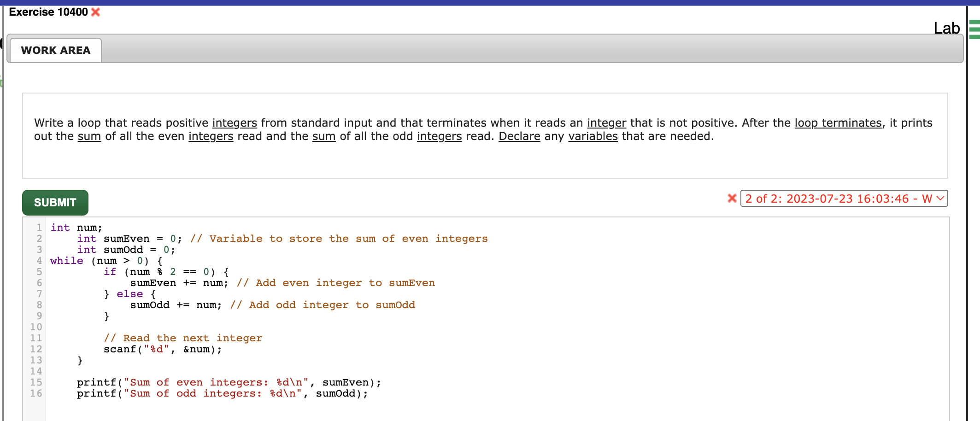Screen dimensions: 980x421
Task: Select the scanf statement on line 12
Action: [161, 349]
